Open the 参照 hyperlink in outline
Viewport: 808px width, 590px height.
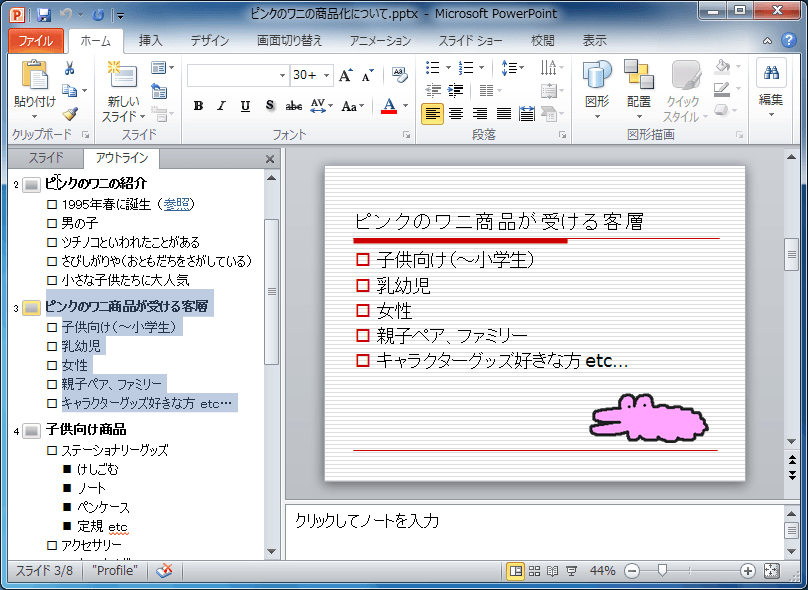click(x=176, y=204)
